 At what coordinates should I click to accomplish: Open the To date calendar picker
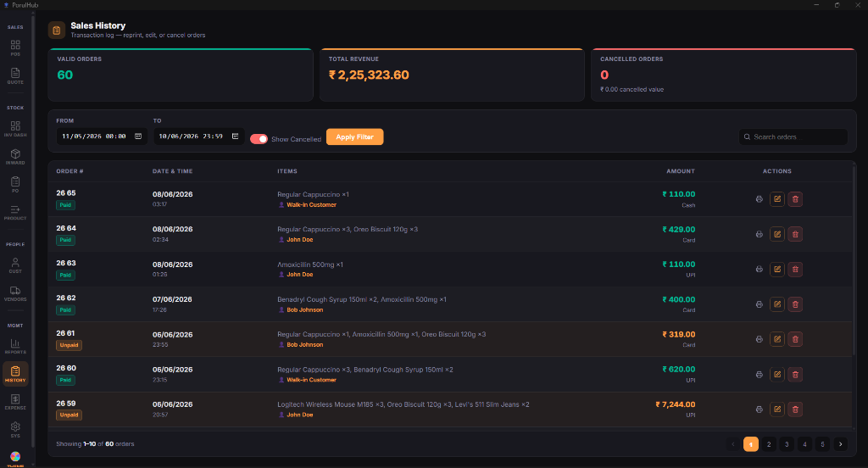pyautogui.click(x=236, y=136)
